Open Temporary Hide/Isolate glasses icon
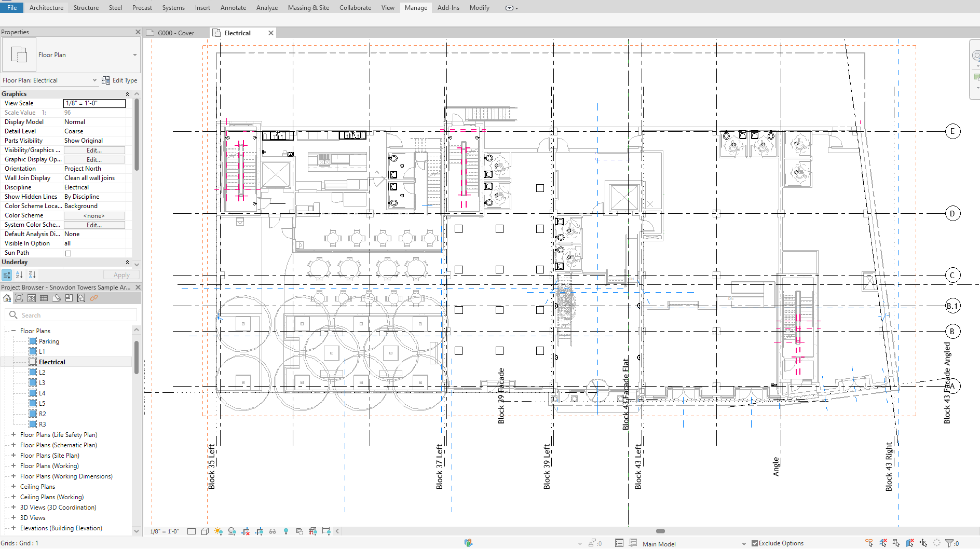980x549 pixels. click(x=273, y=531)
